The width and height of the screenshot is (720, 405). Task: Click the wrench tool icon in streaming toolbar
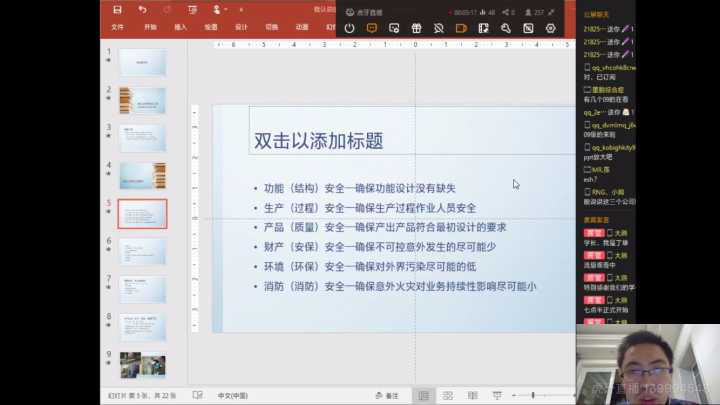click(506, 29)
